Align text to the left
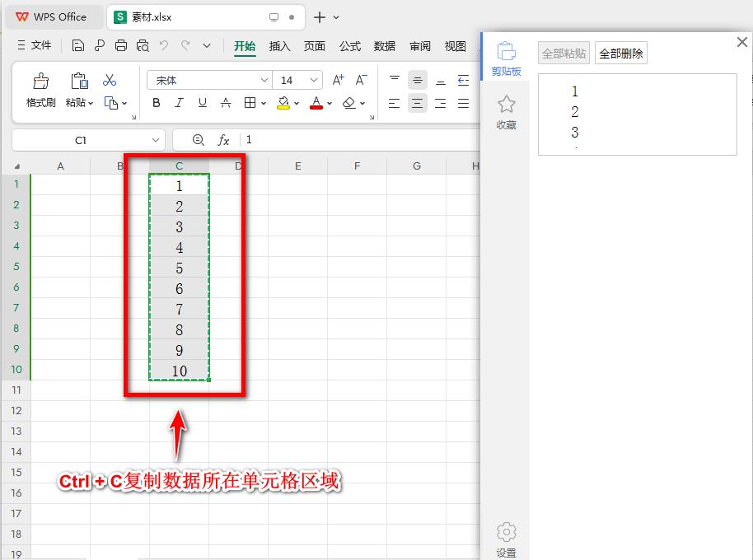Image resolution: width=753 pixels, height=560 pixels. coord(395,103)
